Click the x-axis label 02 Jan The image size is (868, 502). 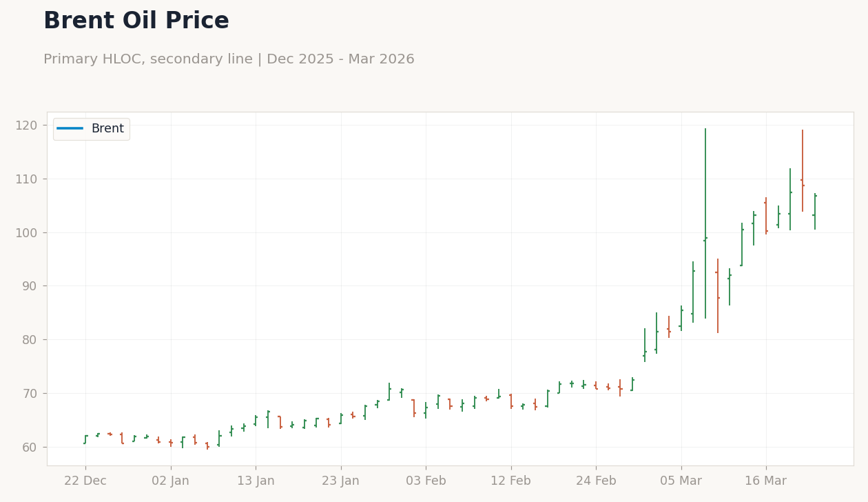[170, 481]
